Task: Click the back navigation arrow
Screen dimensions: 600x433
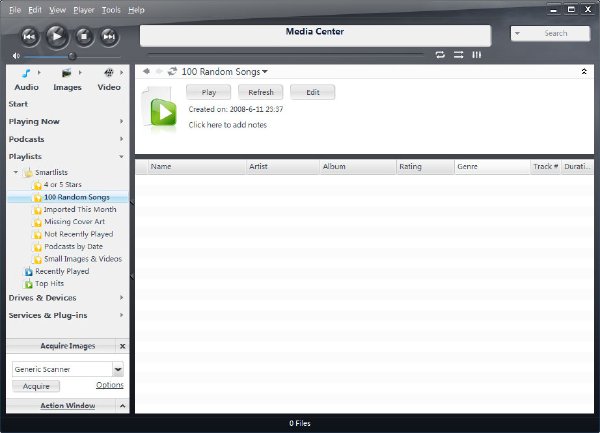Action: [x=147, y=72]
